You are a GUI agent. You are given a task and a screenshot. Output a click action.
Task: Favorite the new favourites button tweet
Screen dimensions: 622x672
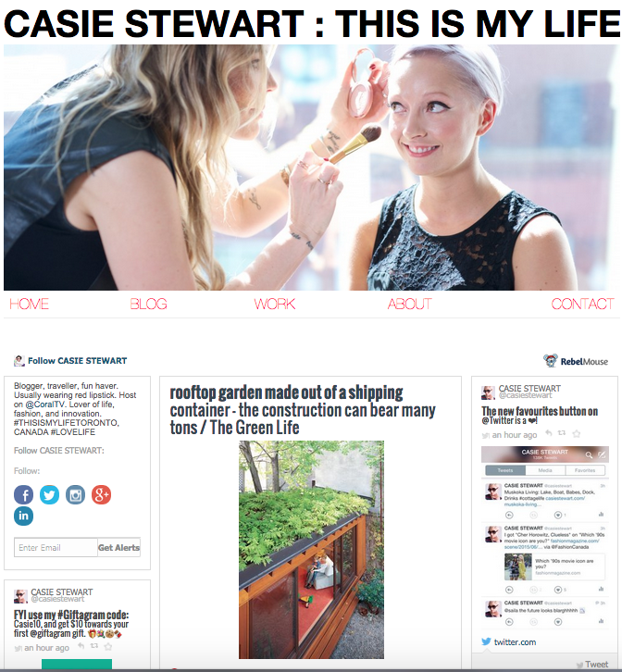[x=577, y=434]
